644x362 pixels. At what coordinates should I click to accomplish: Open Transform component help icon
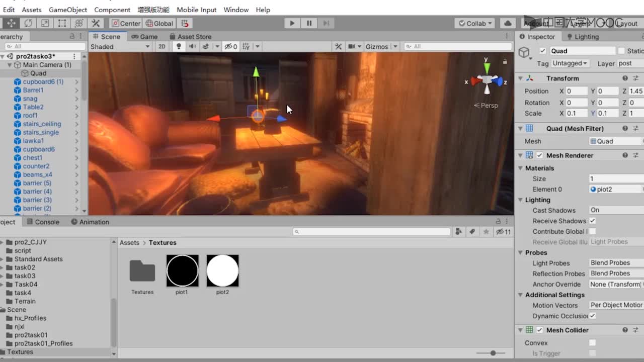coord(625,78)
